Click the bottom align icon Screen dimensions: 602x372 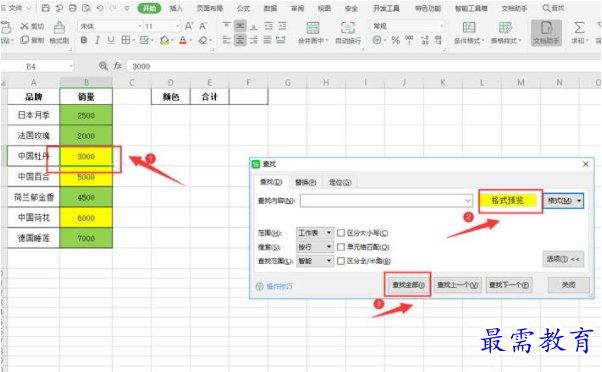(x=253, y=26)
